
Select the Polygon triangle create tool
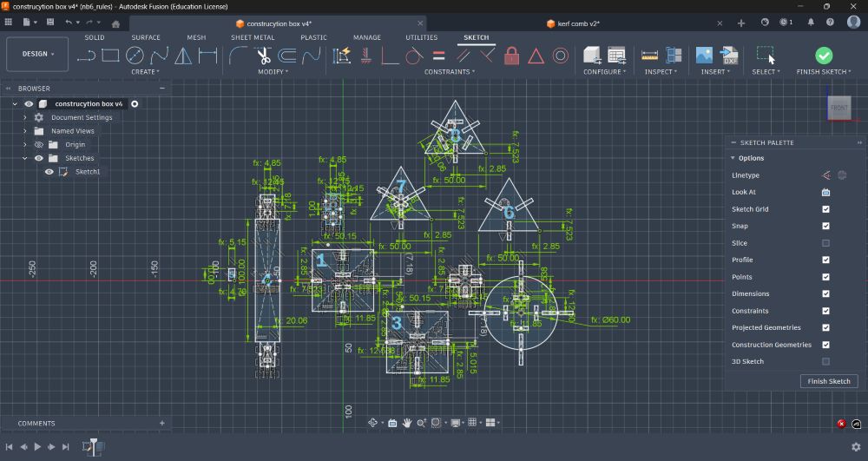coord(183,56)
